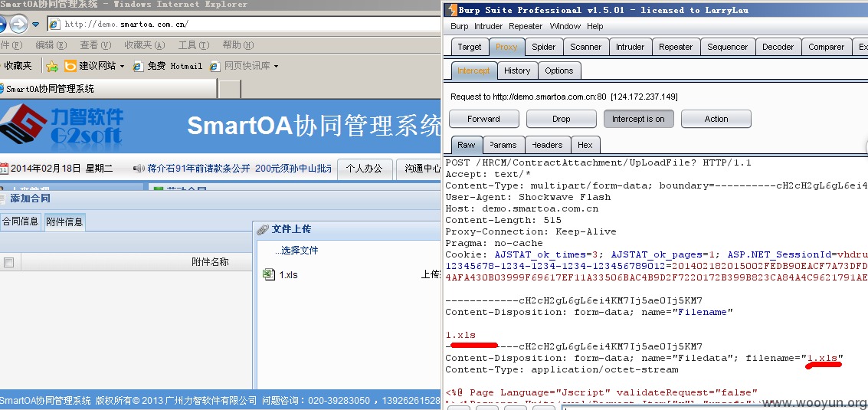Open the Repeater menu in Burp Suite

(x=526, y=26)
